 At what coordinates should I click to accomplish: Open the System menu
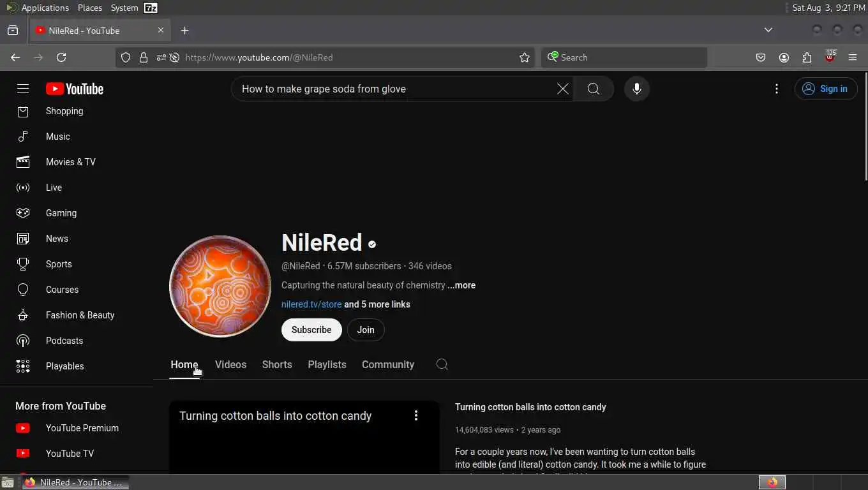124,8
